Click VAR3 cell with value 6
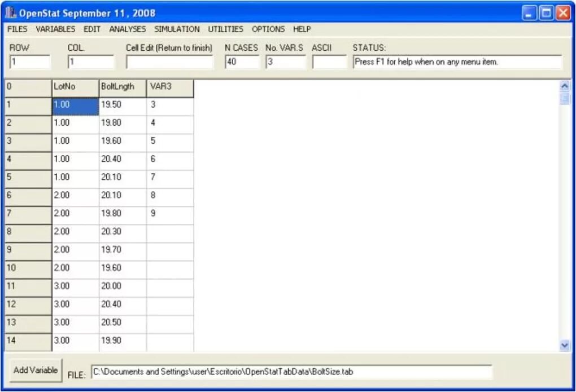Screen dimensions: 576x392 (170, 161)
